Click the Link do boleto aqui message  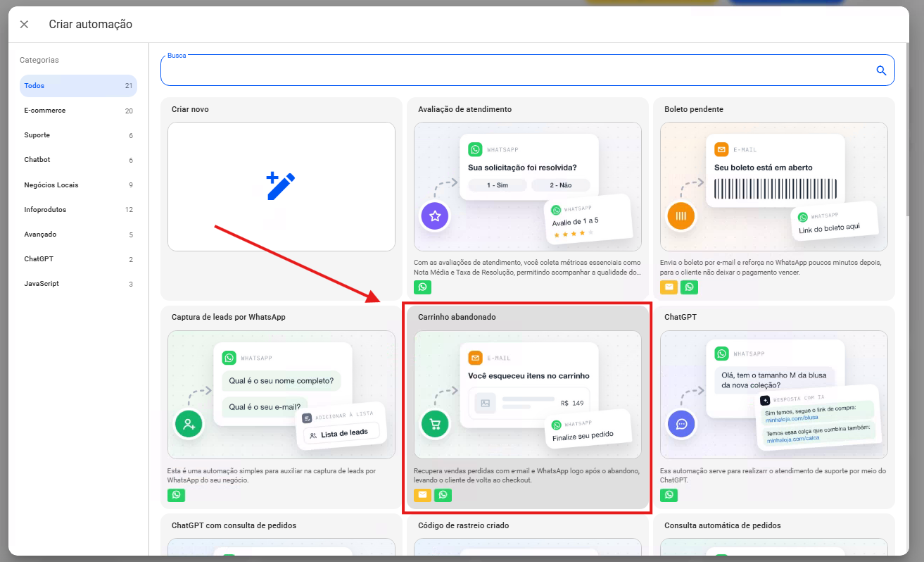[x=829, y=227]
